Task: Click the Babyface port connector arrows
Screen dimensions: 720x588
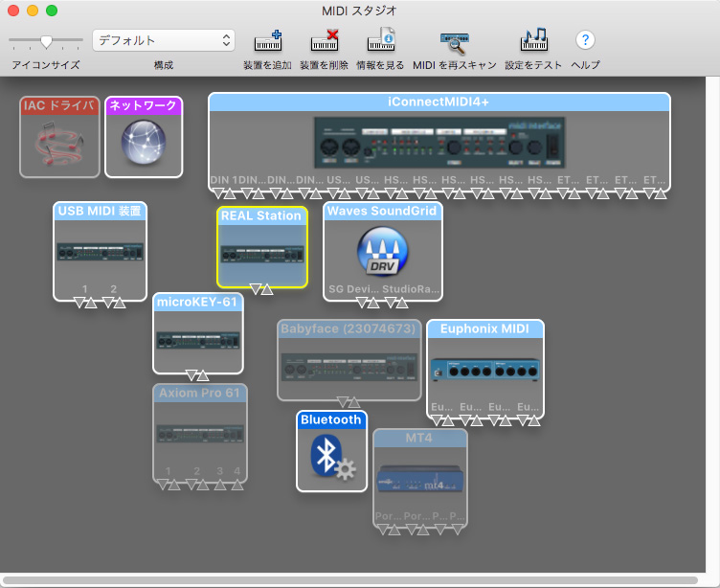Action: coord(349,402)
